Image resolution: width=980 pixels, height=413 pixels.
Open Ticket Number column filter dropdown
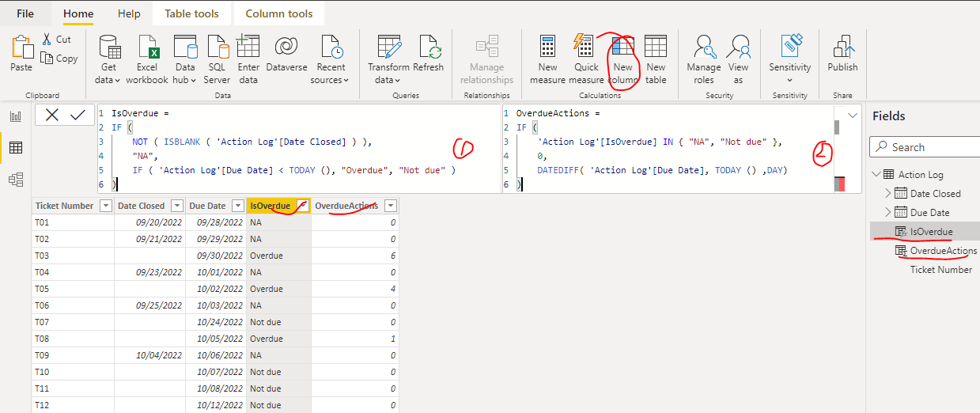(x=105, y=206)
